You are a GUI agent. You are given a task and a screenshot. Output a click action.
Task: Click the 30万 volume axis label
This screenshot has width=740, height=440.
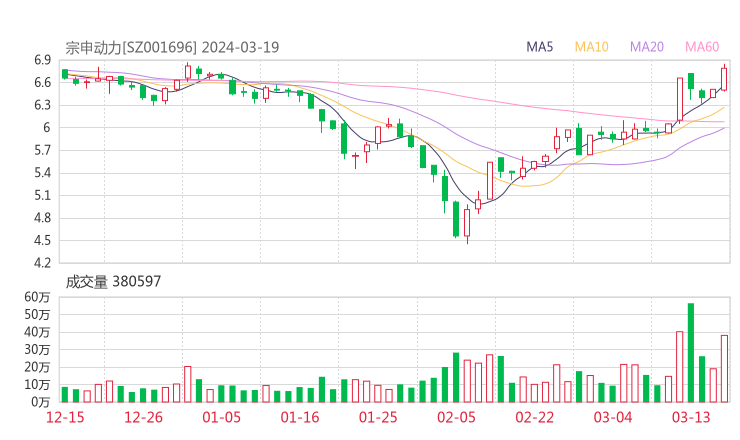tap(37, 349)
